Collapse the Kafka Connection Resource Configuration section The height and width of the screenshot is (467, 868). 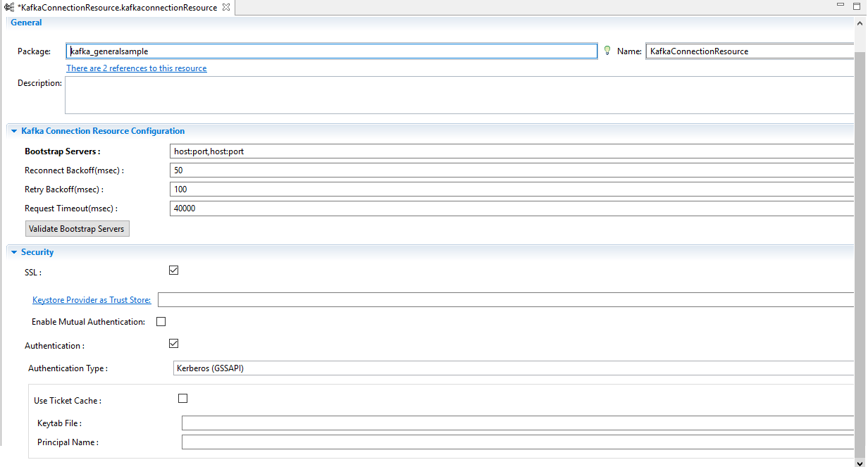pos(14,131)
